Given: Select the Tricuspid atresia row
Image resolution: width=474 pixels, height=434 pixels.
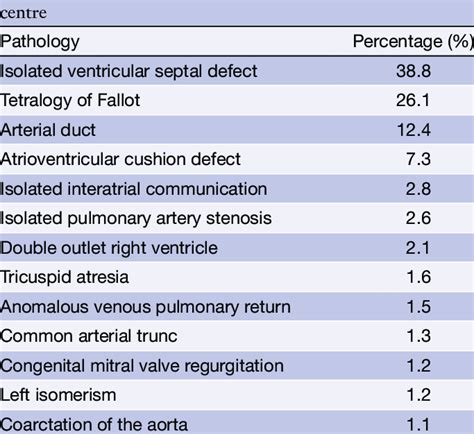Looking at the screenshot, I should tap(237, 277).
